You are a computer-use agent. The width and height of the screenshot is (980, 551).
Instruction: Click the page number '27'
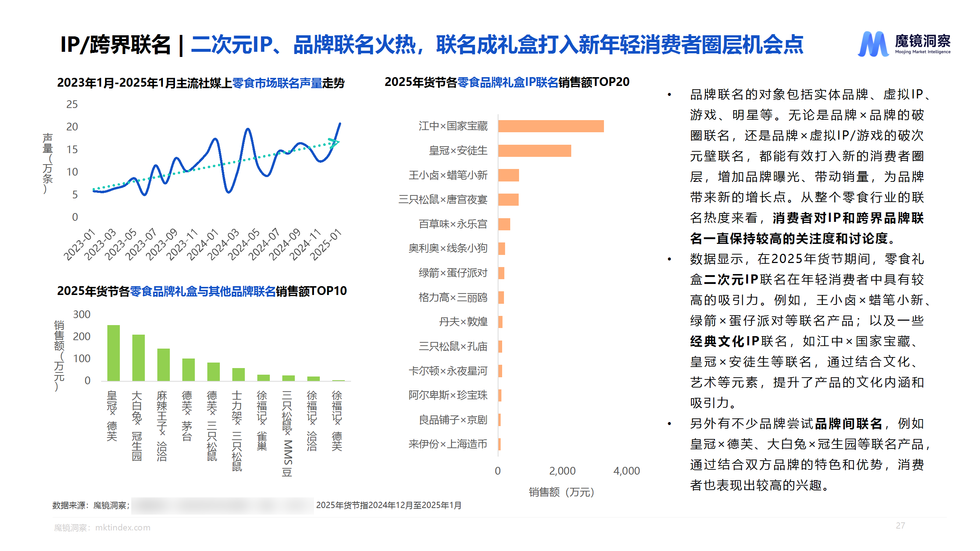tap(900, 526)
